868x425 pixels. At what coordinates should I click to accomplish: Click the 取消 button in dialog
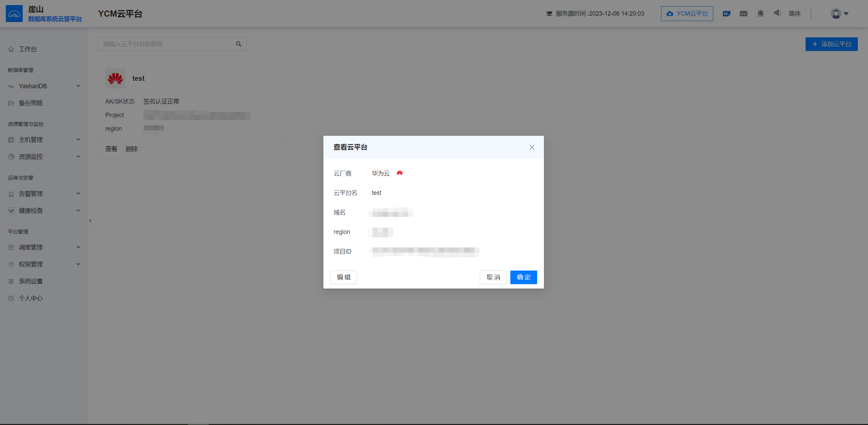click(x=493, y=277)
